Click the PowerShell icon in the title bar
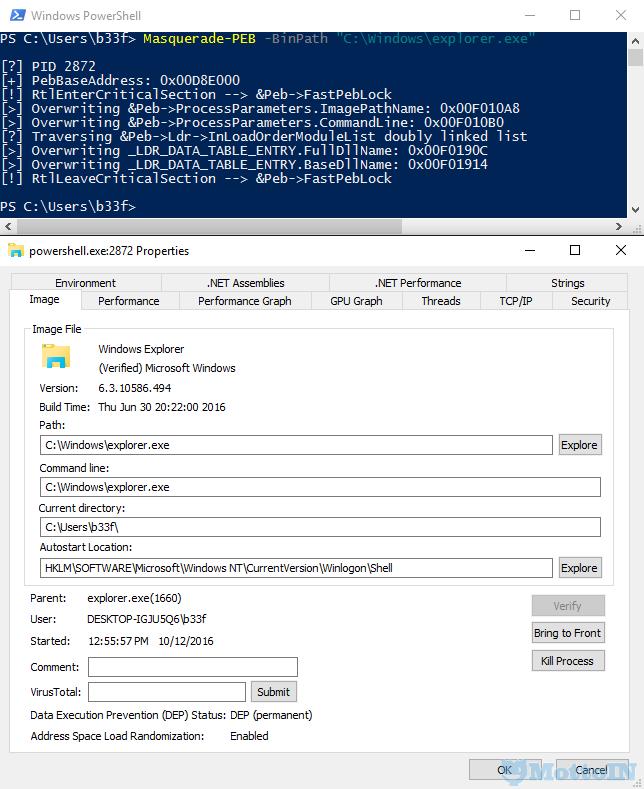644x789 pixels. (18, 15)
